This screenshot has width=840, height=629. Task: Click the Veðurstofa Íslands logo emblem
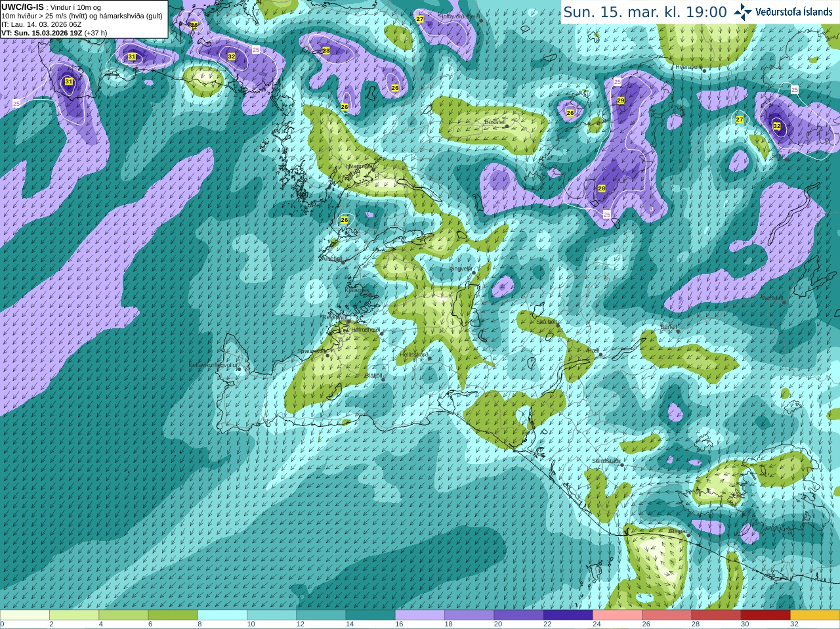click(742, 11)
